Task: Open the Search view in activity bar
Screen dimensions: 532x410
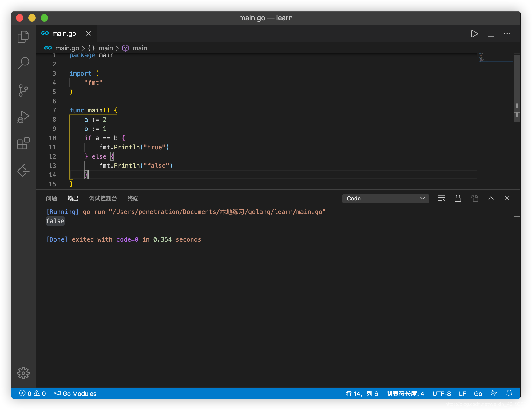Action: point(23,63)
